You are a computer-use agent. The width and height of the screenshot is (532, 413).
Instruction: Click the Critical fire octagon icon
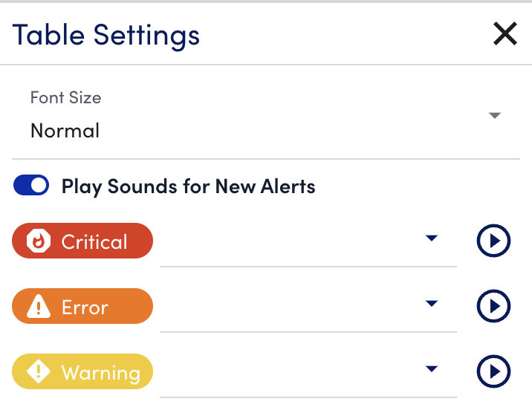[39, 241]
